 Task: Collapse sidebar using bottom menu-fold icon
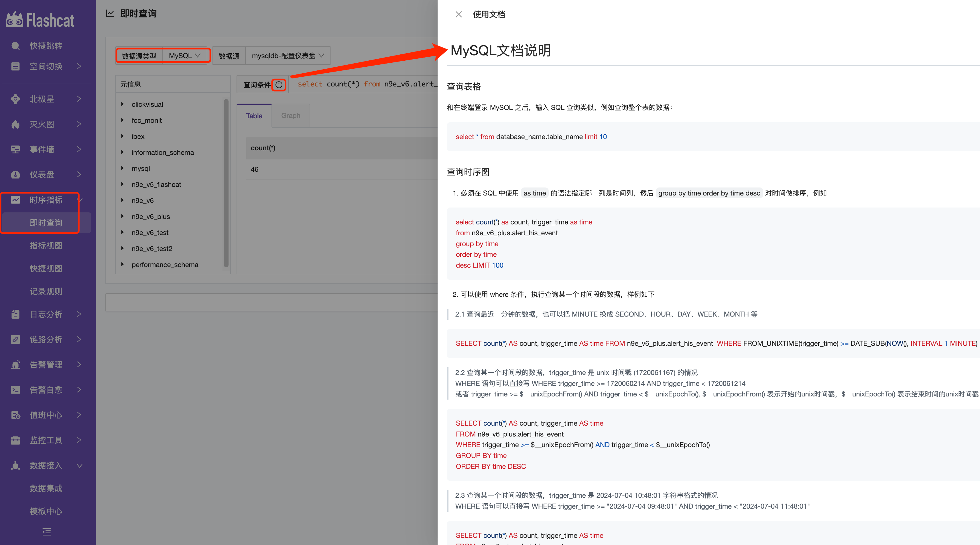pyautogui.click(x=46, y=531)
